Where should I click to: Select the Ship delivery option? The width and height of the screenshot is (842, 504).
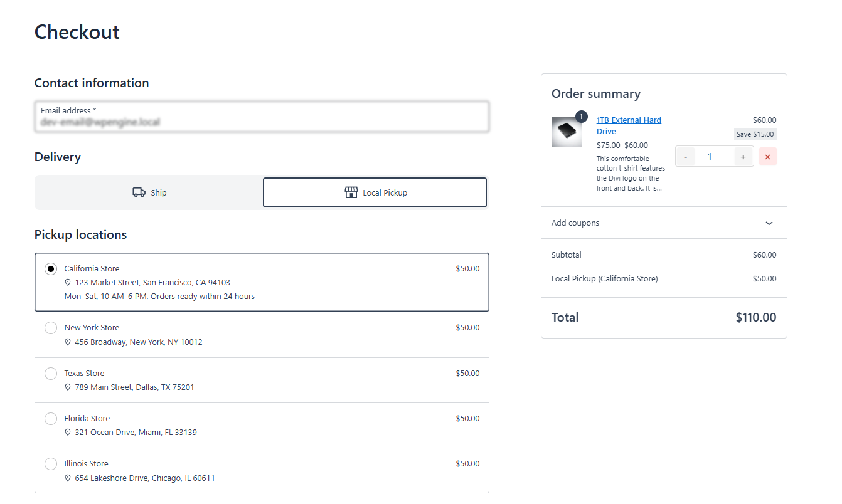(x=149, y=192)
